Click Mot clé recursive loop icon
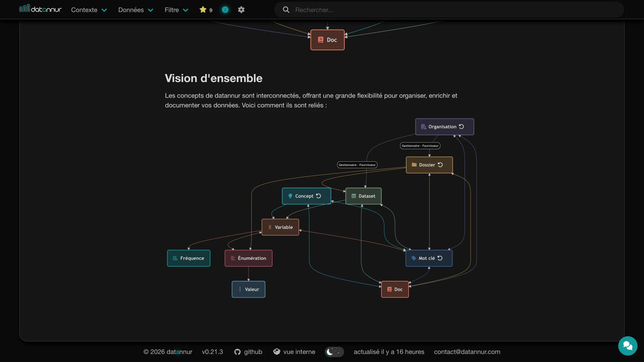Image resolution: width=644 pixels, height=362 pixels. [440, 258]
